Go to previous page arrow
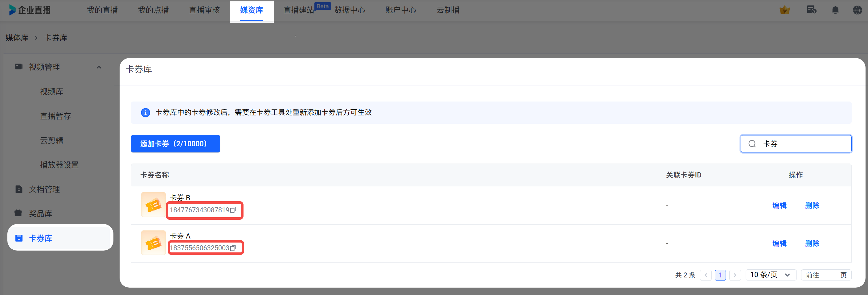The height and width of the screenshot is (295, 868). [706, 275]
